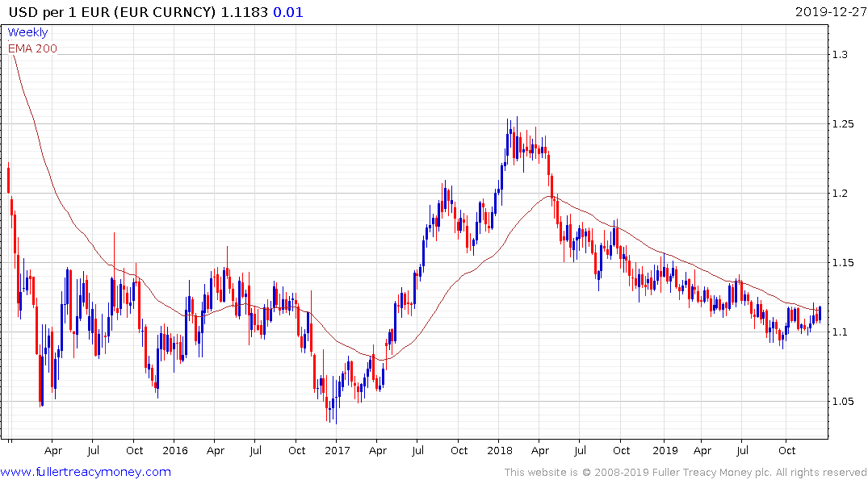Click the 'EMA 200' legend label
868x484 pixels.
click(x=32, y=48)
